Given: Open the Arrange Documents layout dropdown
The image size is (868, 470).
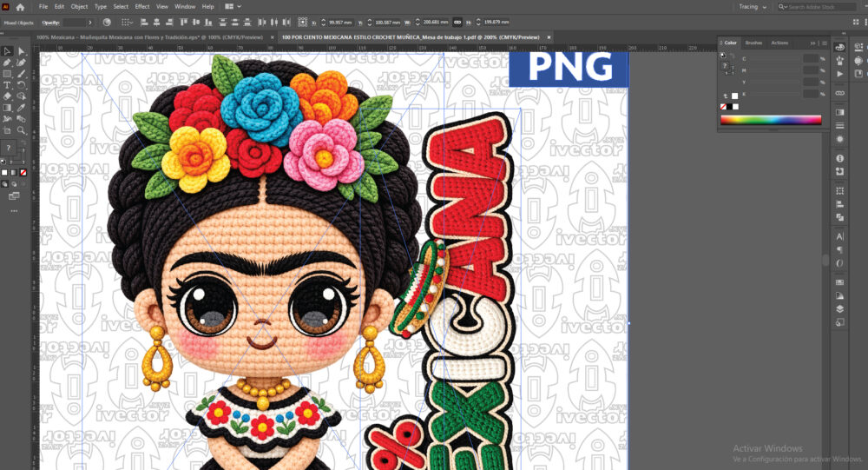Looking at the screenshot, I should 233,7.
